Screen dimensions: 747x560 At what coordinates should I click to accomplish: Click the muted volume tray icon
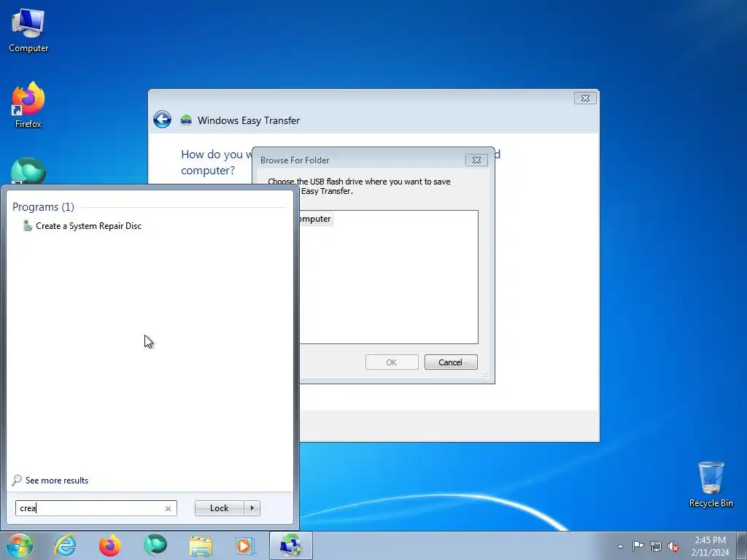[673, 546]
